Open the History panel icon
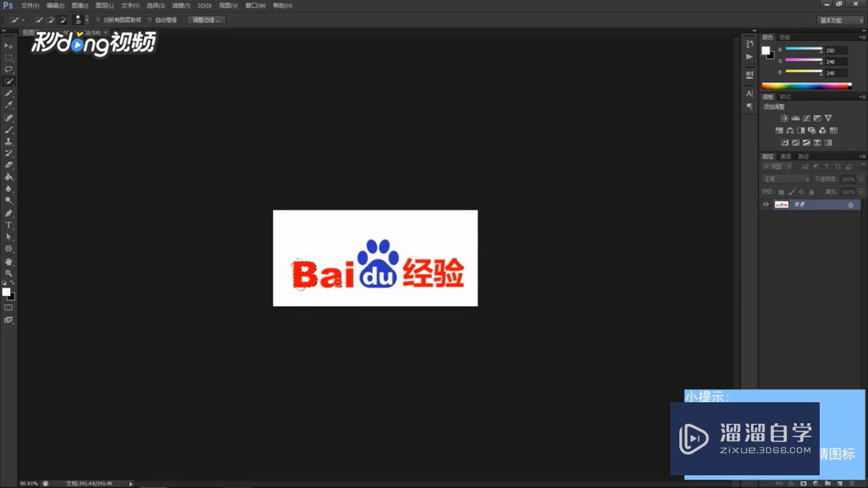Screen dimensions: 868x488 tap(750, 44)
